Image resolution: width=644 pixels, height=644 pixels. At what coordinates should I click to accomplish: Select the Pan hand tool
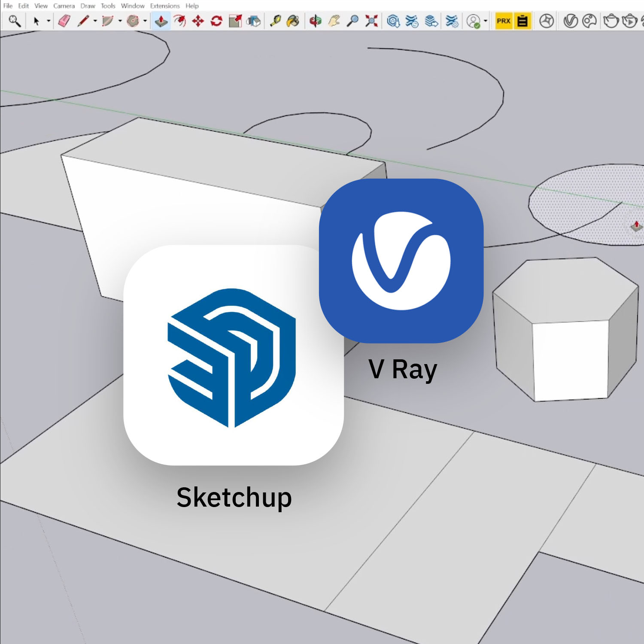click(x=334, y=21)
